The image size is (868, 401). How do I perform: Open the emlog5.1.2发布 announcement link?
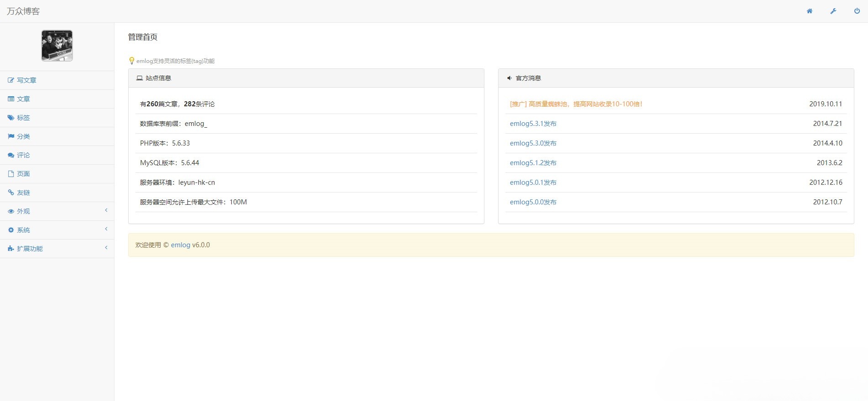pyautogui.click(x=533, y=163)
